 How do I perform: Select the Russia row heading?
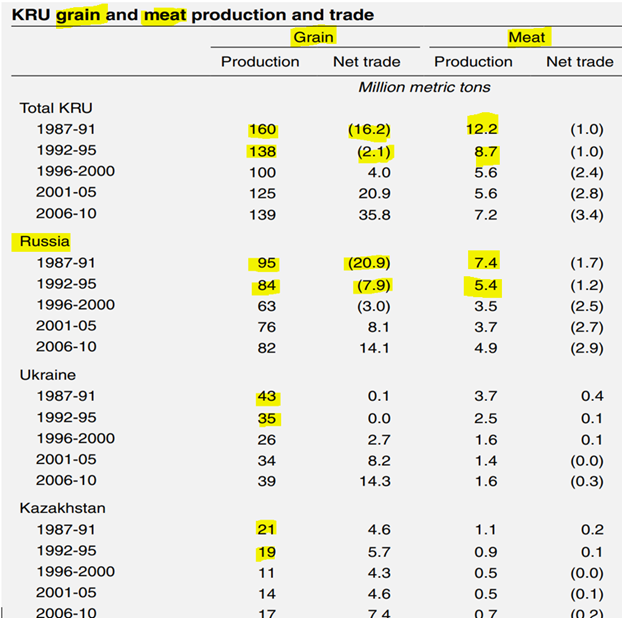click(44, 241)
